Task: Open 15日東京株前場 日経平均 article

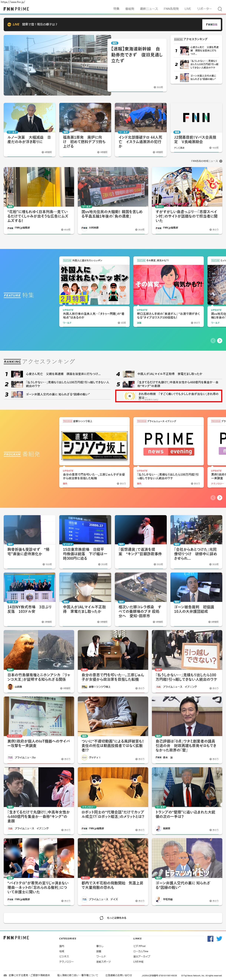Action: 85,542
